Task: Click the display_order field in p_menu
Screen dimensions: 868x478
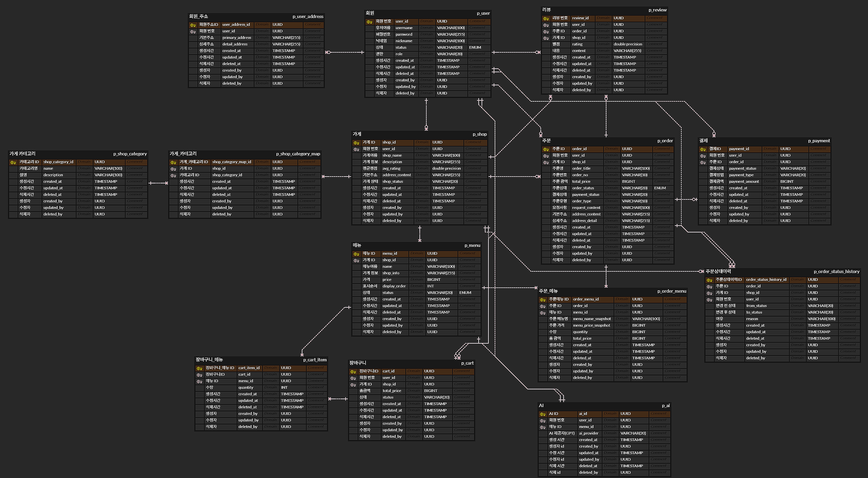Action: click(x=394, y=286)
